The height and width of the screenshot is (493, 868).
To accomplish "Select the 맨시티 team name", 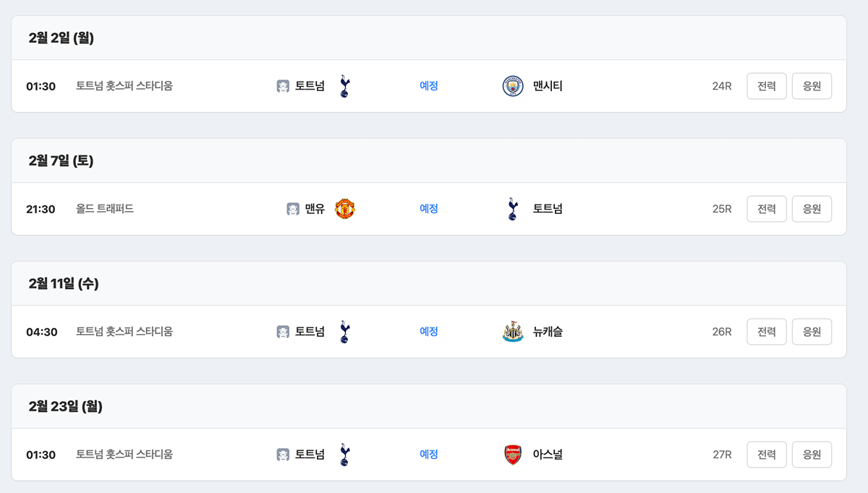I will click(548, 86).
